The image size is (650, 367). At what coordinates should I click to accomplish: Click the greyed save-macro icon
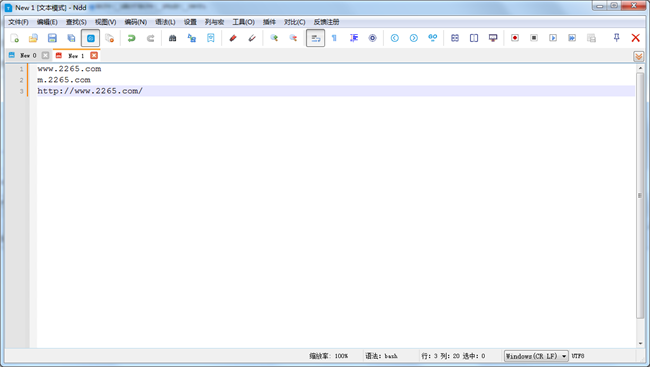point(591,38)
